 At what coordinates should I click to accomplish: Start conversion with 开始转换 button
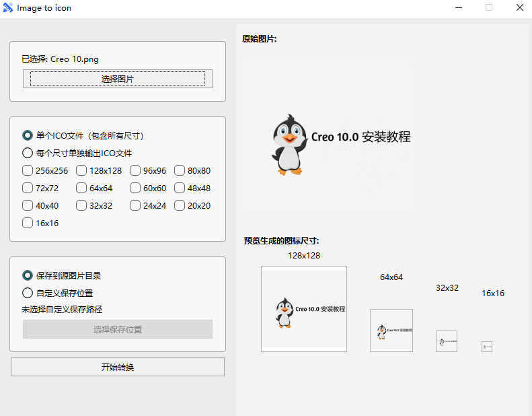(x=118, y=367)
